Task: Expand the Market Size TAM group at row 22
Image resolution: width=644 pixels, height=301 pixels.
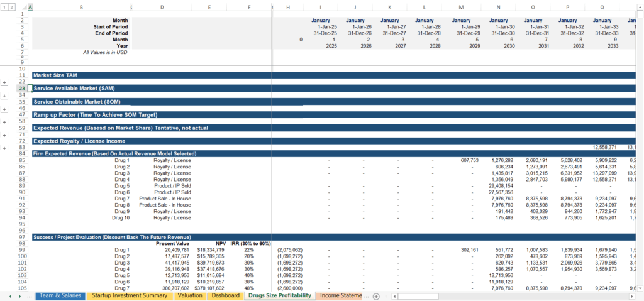Action: (x=5, y=82)
